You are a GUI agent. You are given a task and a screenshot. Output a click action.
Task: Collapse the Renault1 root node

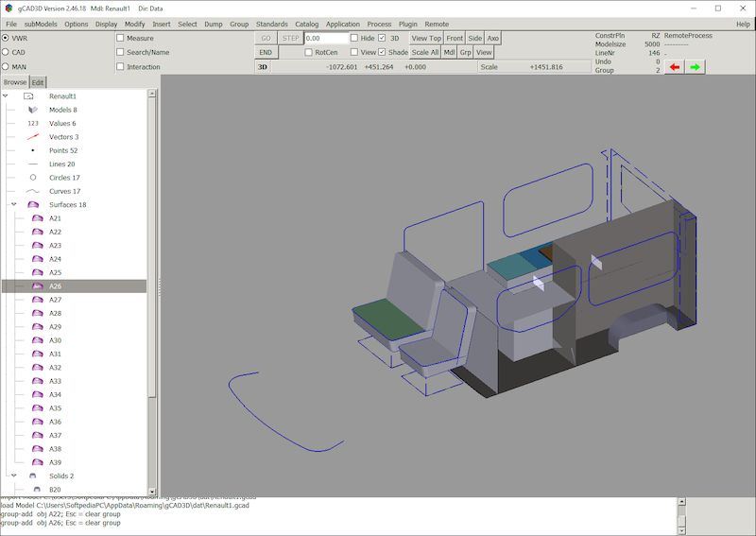[x=6, y=96]
